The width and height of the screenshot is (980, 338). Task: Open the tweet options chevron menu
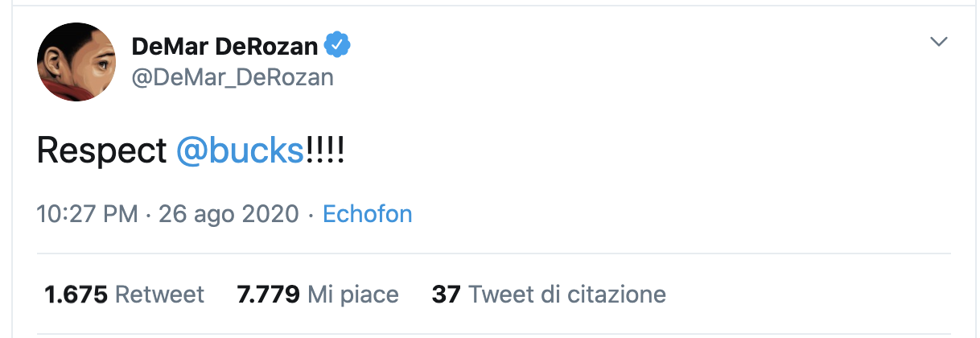click(x=938, y=42)
